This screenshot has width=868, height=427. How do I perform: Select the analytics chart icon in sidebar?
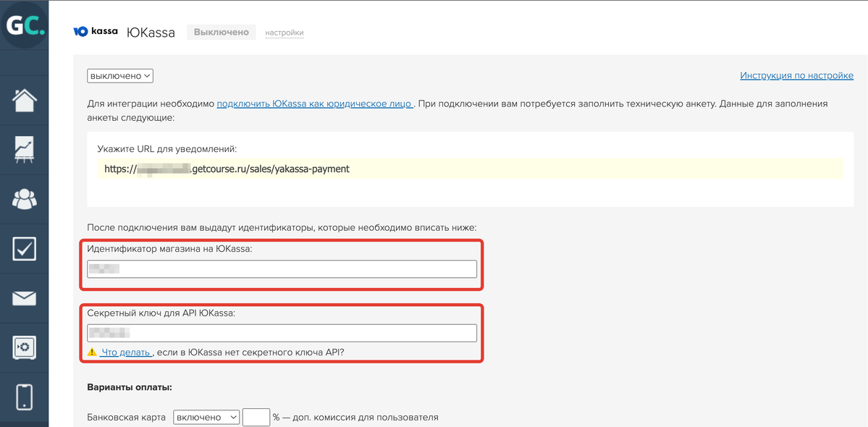tap(24, 149)
